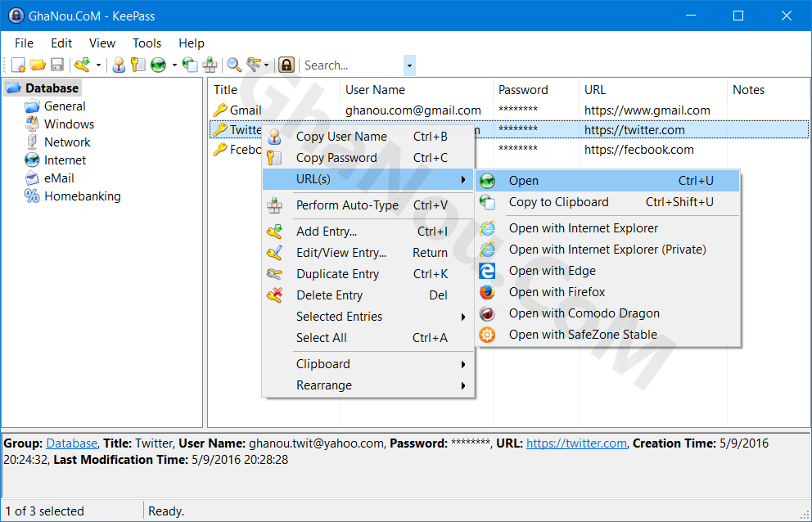This screenshot has height=522, width=812.
Task: Open the Edit menu
Action: tap(61, 43)
